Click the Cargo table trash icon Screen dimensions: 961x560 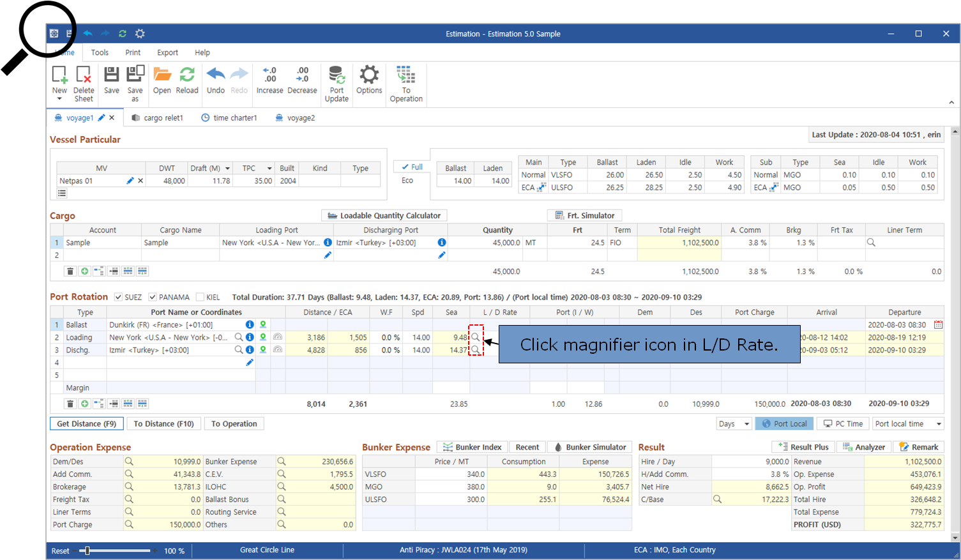click(x=70, y=271)
